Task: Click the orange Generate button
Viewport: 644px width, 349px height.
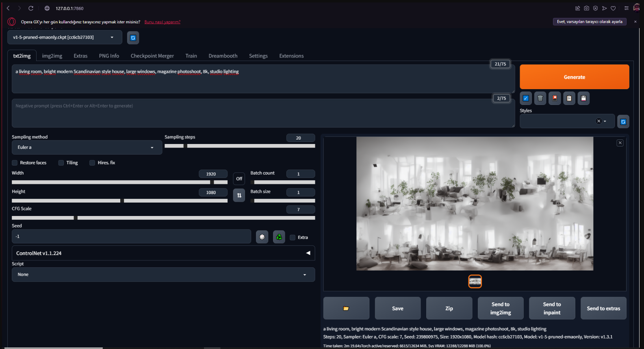Action: point(575,77)
